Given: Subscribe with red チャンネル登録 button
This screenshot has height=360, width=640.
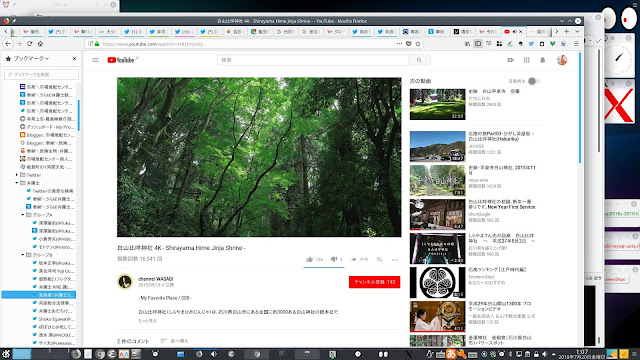Looking at the screenshot, I should pyautogui.click(x=374, y=282).
